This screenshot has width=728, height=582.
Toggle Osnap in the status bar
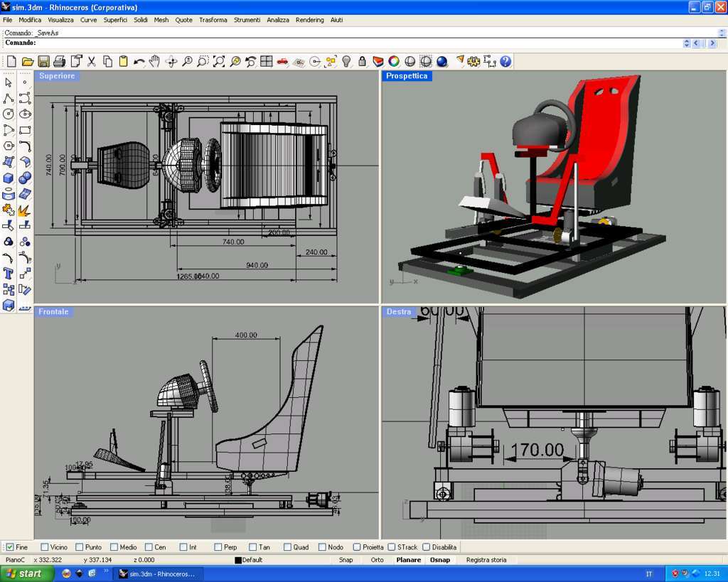439,560
